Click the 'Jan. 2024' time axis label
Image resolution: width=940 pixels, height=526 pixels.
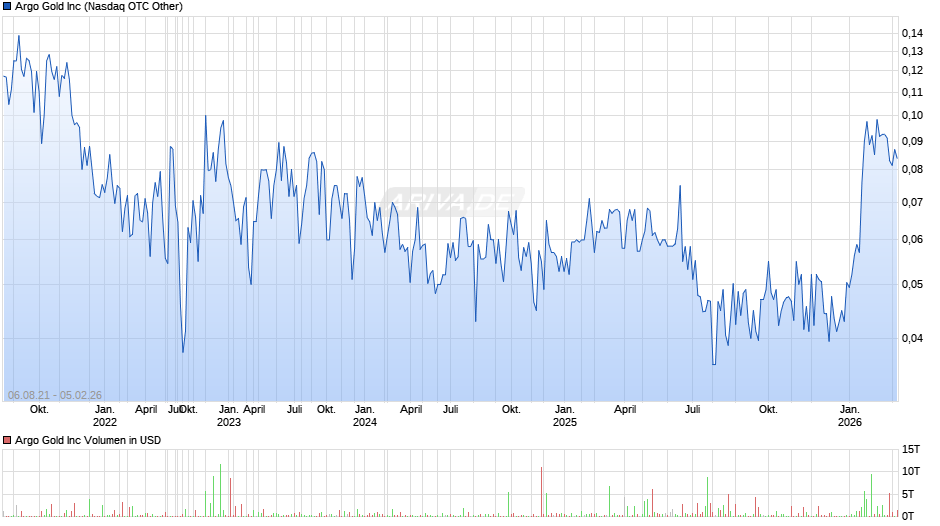[x=364, y=416]
